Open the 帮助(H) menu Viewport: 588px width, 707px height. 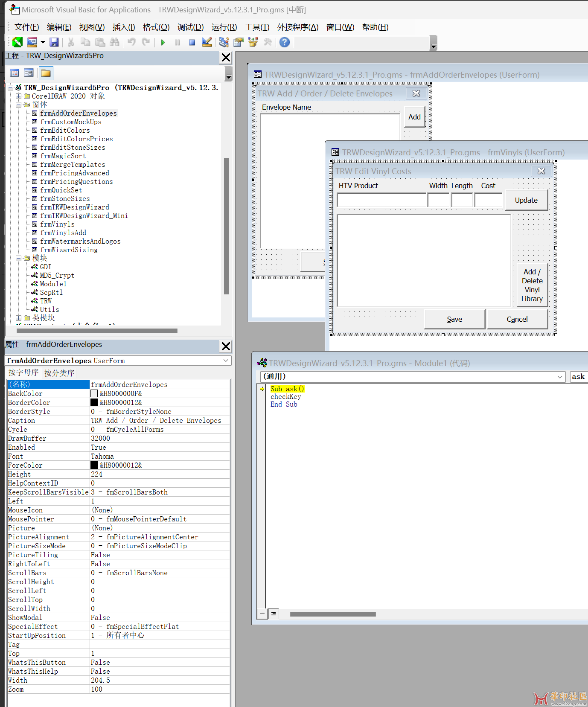(375, 27)
